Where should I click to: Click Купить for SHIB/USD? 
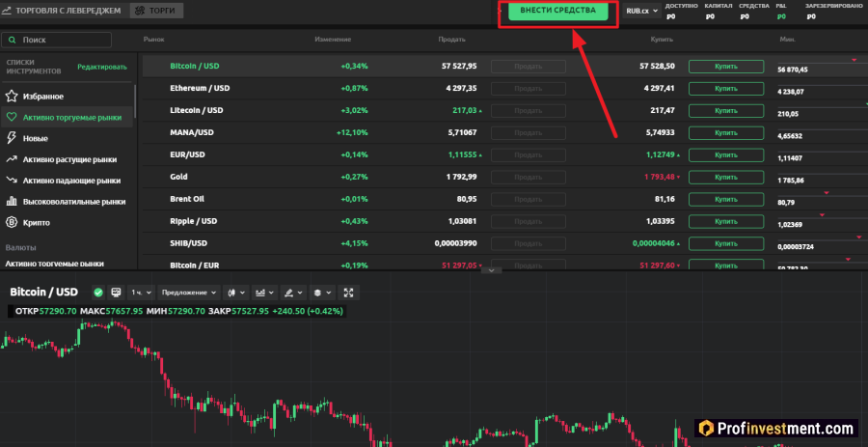pos(725,243)
